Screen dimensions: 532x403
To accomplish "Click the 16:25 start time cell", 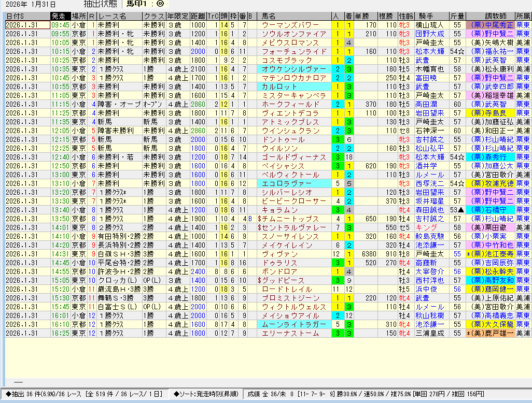I will [60, 334].
